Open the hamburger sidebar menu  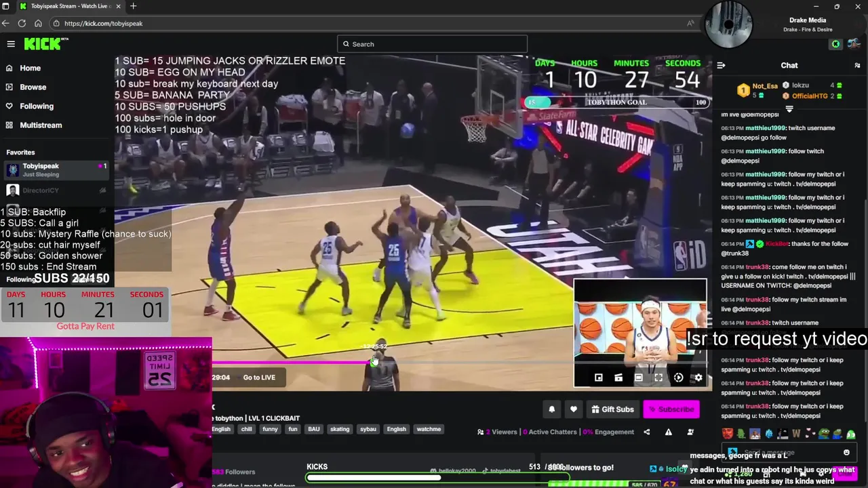(x=11, y=44)
